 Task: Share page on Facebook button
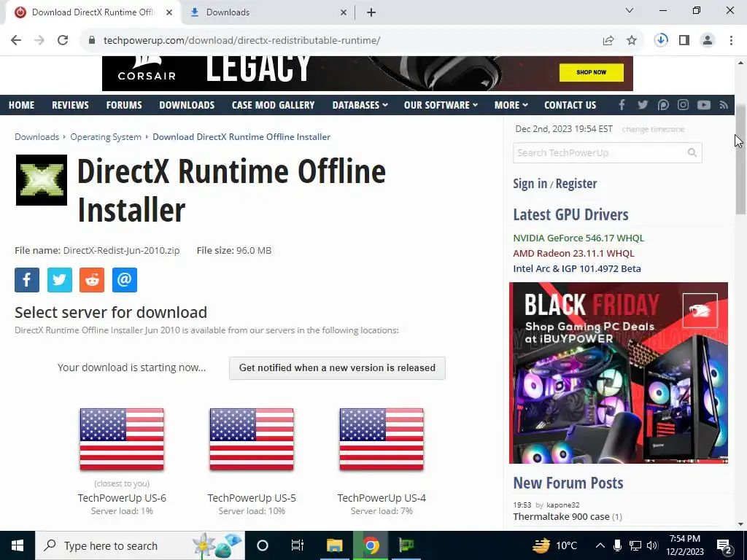(x=27, y=279)
